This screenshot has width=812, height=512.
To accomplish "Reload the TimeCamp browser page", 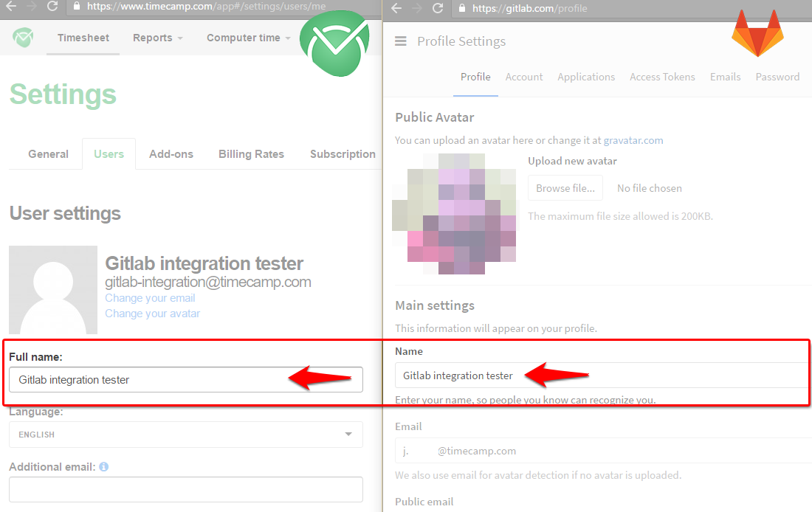I will [52, 6].
